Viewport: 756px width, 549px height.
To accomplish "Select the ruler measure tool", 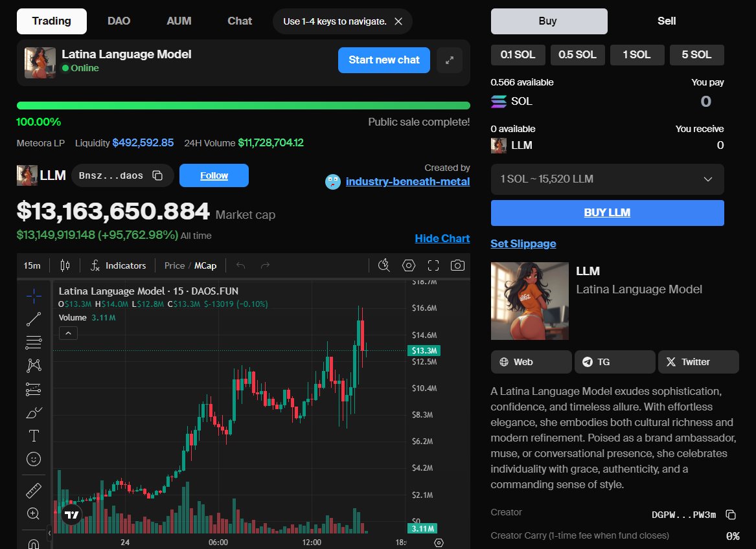I will click(x=34, y=491).
